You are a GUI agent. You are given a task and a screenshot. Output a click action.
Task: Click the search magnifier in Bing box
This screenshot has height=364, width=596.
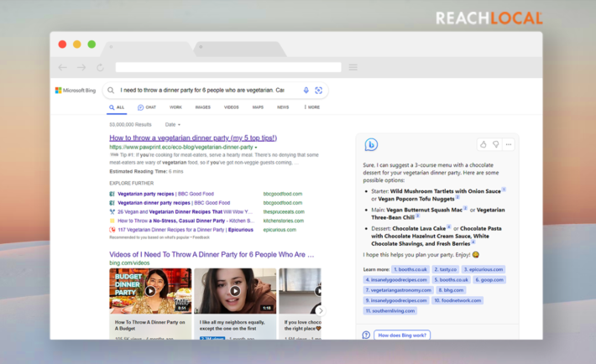tap(111, 90)
